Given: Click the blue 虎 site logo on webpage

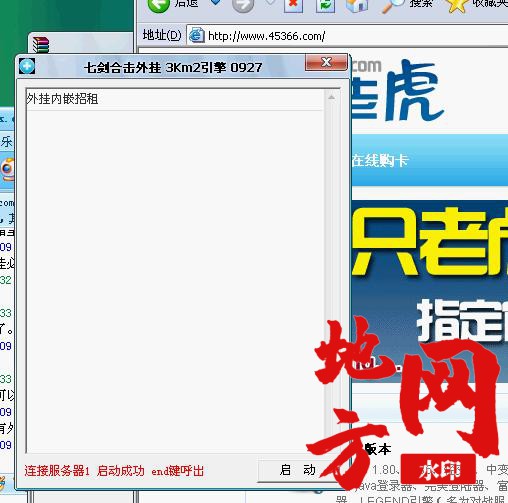Looking at the screenshot, I should click(x=415, y=90).
